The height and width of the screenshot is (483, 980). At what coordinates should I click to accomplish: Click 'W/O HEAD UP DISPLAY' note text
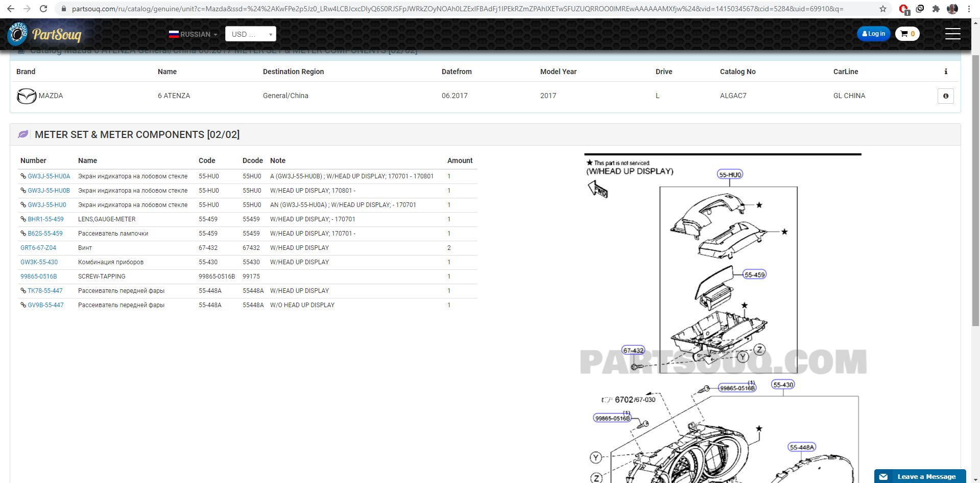(302, 305)
